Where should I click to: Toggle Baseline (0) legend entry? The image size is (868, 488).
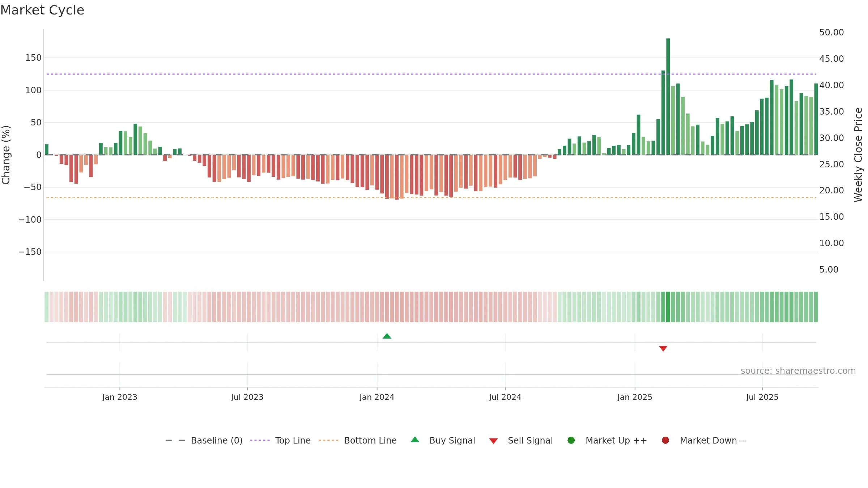click(204, 440)
